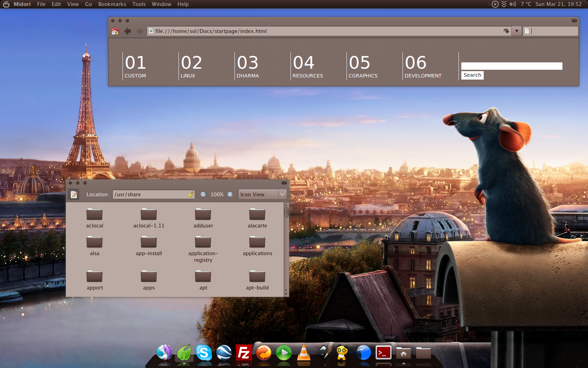Click the edit location toggle in the file manager
588x368 pixels.
point(74,195)
